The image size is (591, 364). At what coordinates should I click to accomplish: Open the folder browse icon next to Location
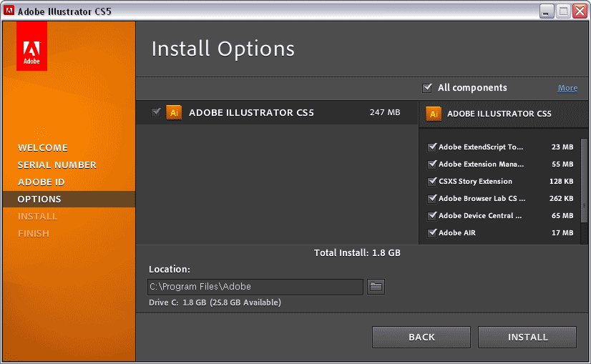(x=376, y=287)
